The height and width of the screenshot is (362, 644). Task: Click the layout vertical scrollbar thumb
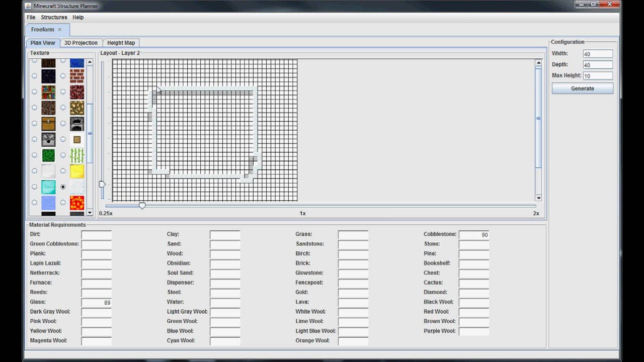pyautogui.click(x=538, y=118)
